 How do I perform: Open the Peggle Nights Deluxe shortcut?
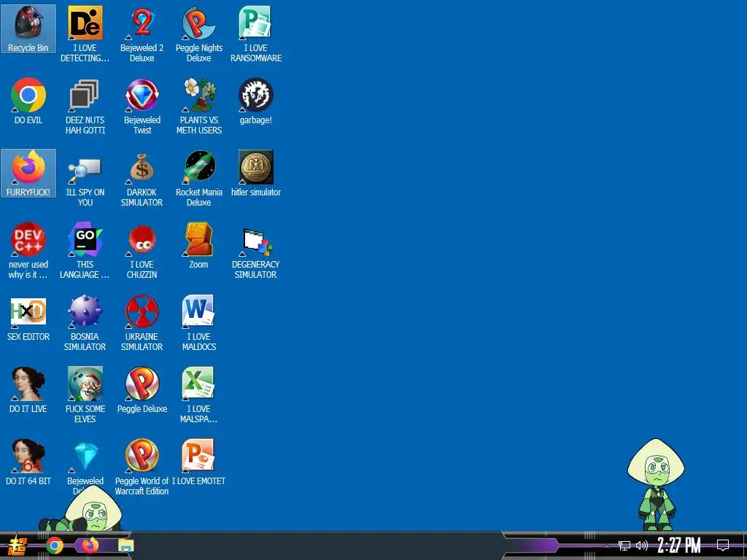point(198,34)
